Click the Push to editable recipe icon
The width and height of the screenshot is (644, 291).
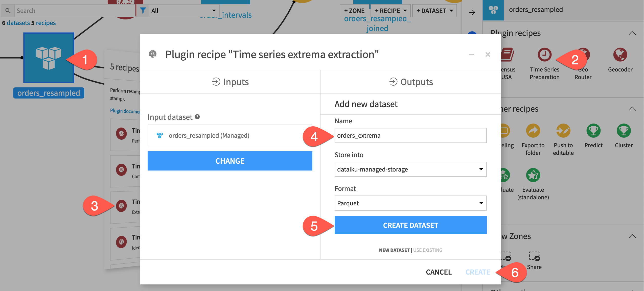tap(563, 131)
